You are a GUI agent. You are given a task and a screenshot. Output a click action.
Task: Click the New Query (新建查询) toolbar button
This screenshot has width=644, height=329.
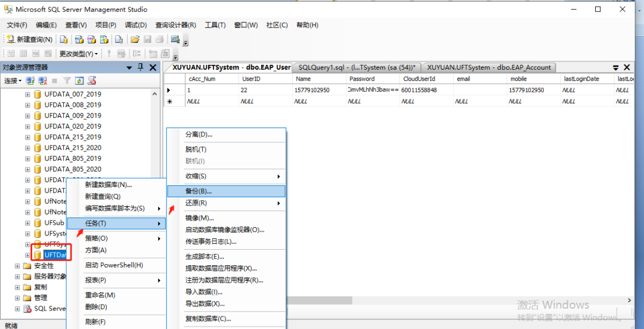click(30, 39)
